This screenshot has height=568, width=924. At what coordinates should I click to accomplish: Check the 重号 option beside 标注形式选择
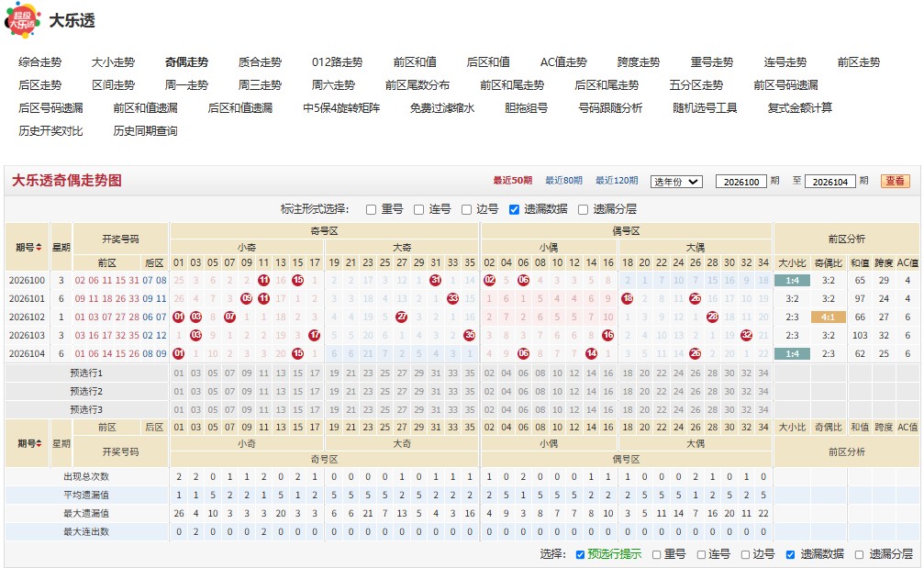pos(372,210)
